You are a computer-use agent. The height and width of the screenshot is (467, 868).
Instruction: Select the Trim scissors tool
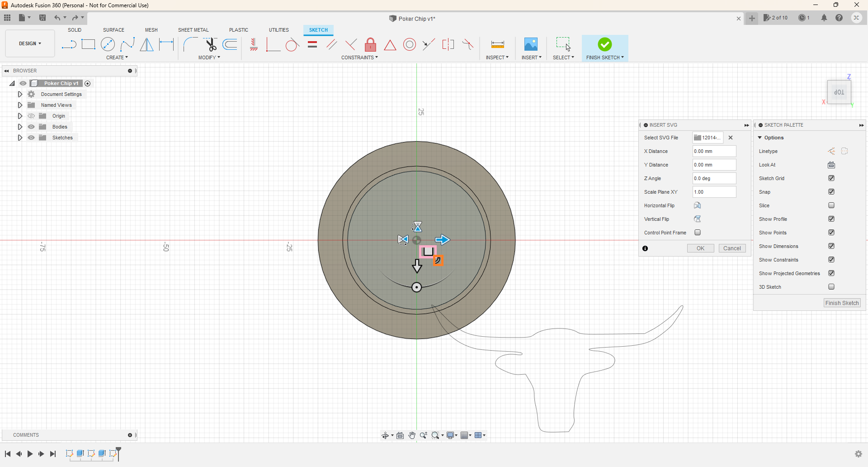pos(211,44)
